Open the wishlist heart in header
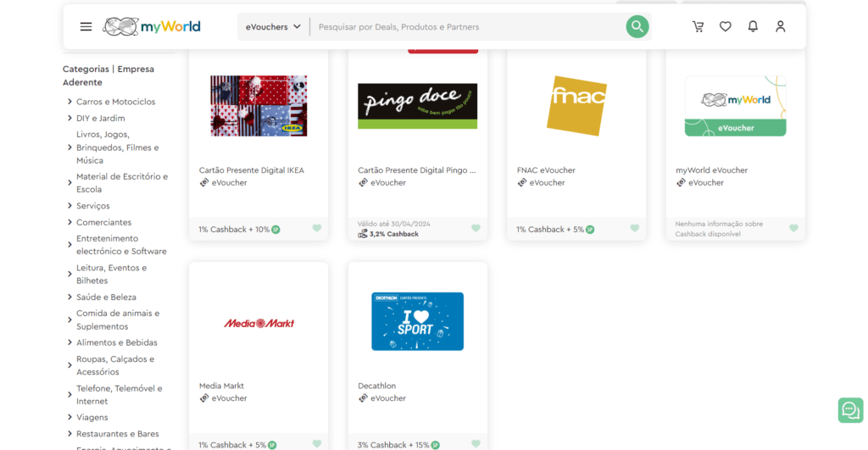This screenshot has height=450, width=868. coord(725,26)
